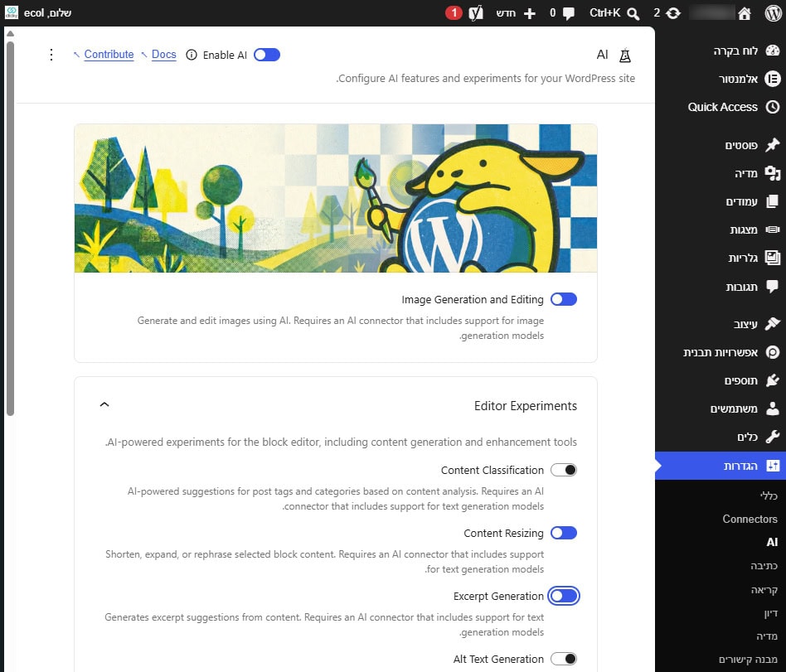Open Yoast SEO admin bar icon
Screen dimensions: 786x672
coord(475,13)
